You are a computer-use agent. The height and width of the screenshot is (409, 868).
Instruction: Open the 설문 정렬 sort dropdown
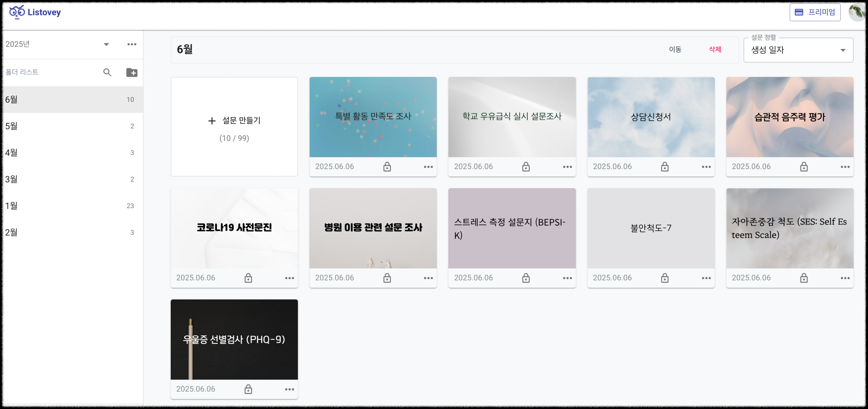[798, 50]
